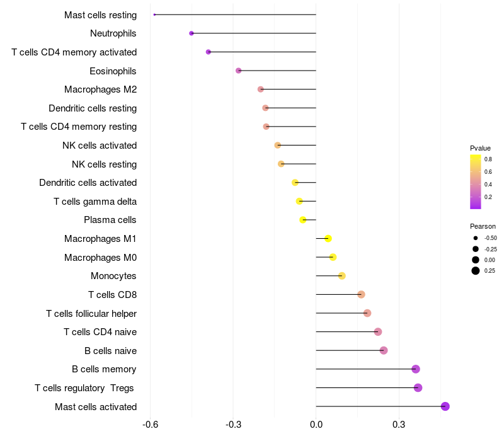Click the Macrophages M2 pink dot
Viewport: 504px width, 441px height.
[261, 89]
